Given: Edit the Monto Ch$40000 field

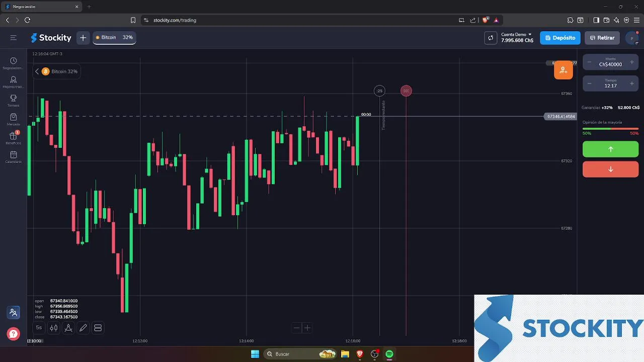Looking at the screenshot, I should [x=610, y=62].
